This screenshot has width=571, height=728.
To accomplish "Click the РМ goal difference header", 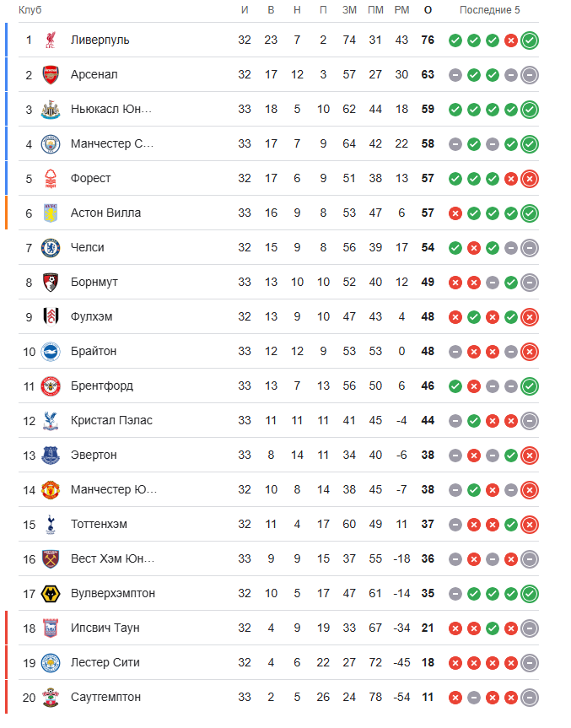I will [x=402, y=10].
